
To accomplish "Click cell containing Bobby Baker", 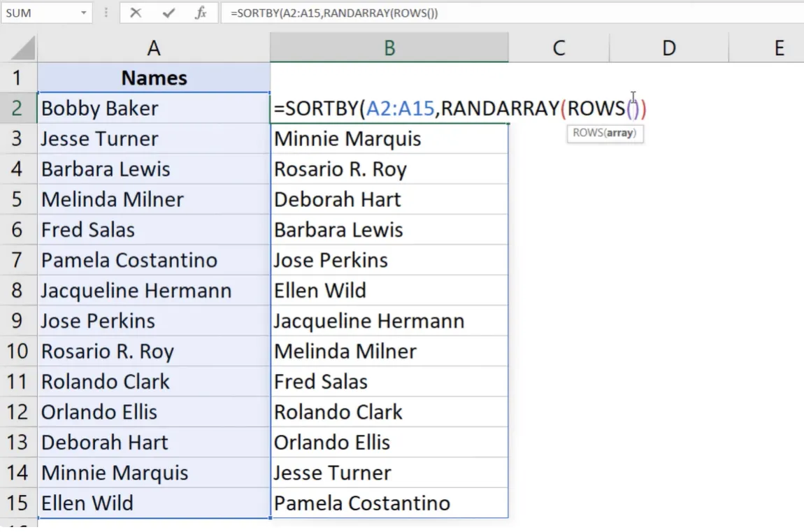I will (x=154, y=108).
